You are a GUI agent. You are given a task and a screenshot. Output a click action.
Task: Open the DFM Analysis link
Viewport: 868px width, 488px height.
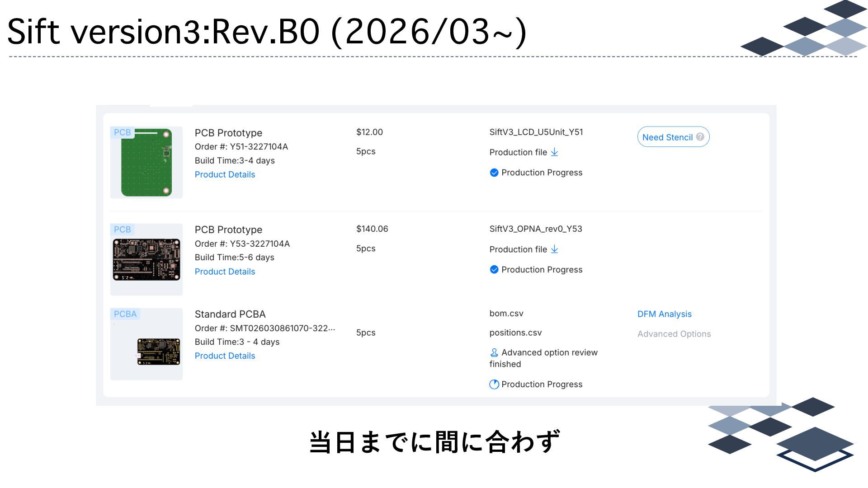[x=664, y=314]
